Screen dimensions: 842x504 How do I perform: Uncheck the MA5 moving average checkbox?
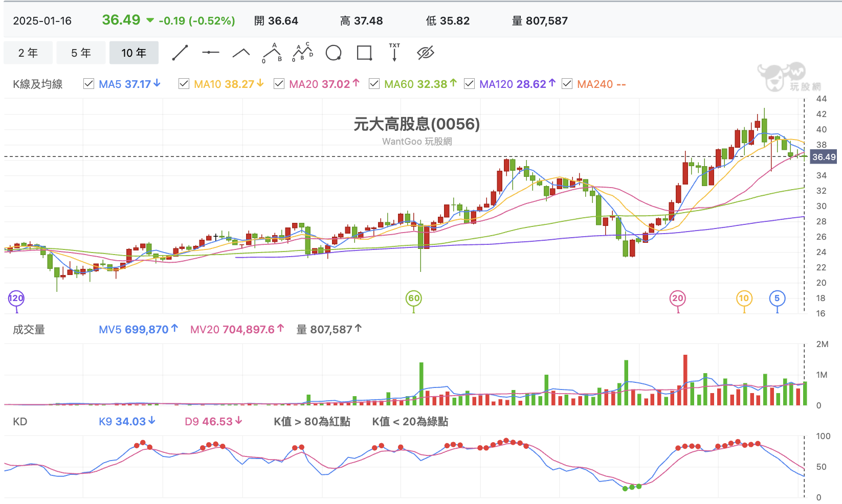pos(88,84)
